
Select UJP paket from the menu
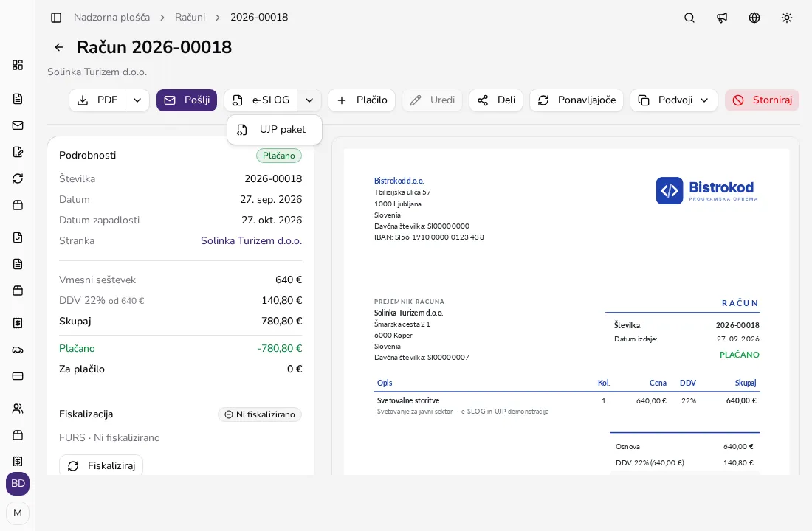(x=275, y=129)
